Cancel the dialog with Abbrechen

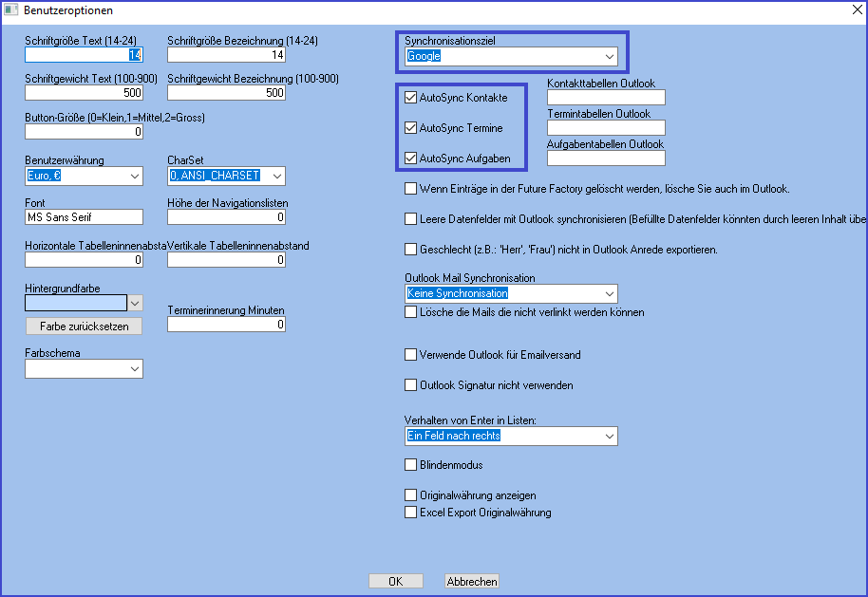[x=471, y=581]
